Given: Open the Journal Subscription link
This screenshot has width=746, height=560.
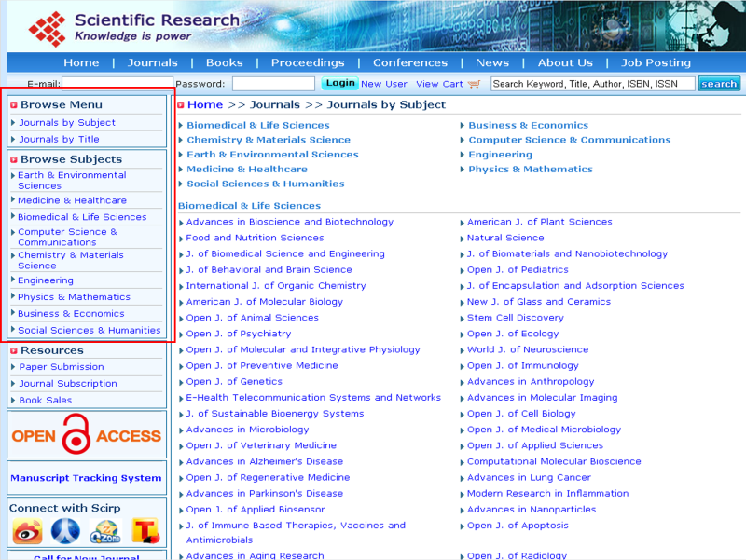Looking at the screenshot, I should click(x=68, y=383).
